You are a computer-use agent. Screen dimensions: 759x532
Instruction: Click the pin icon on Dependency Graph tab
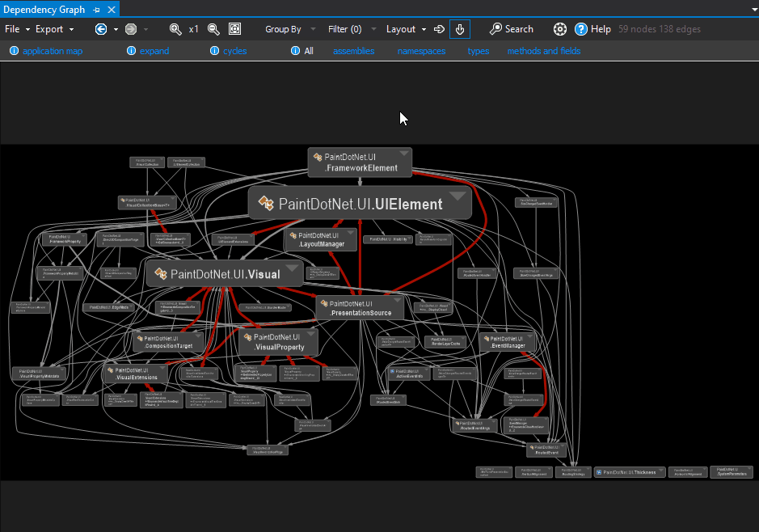[x=96, y=10]
